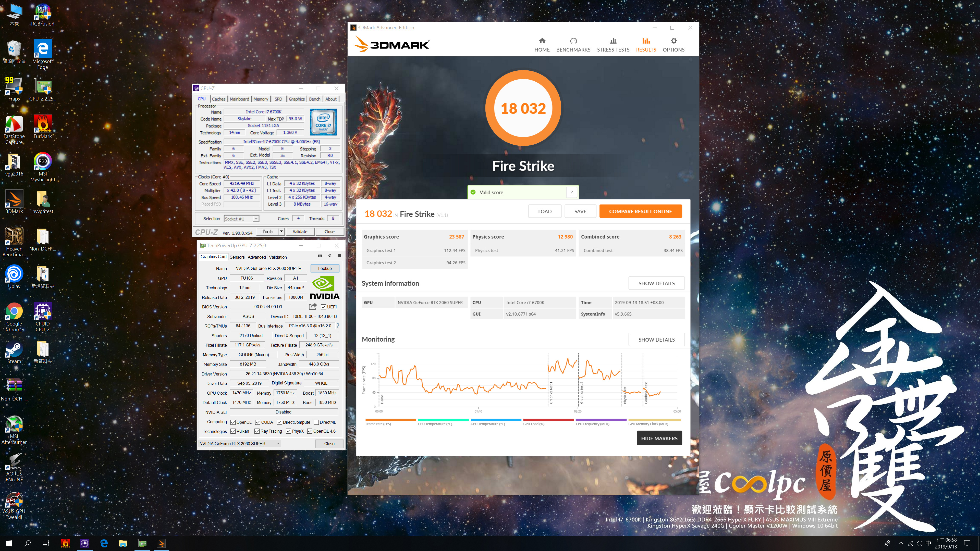The height and width of the screenshot is (551, 980).
Task: Show details for Monitoring section
Action: [x=656, y=340]
